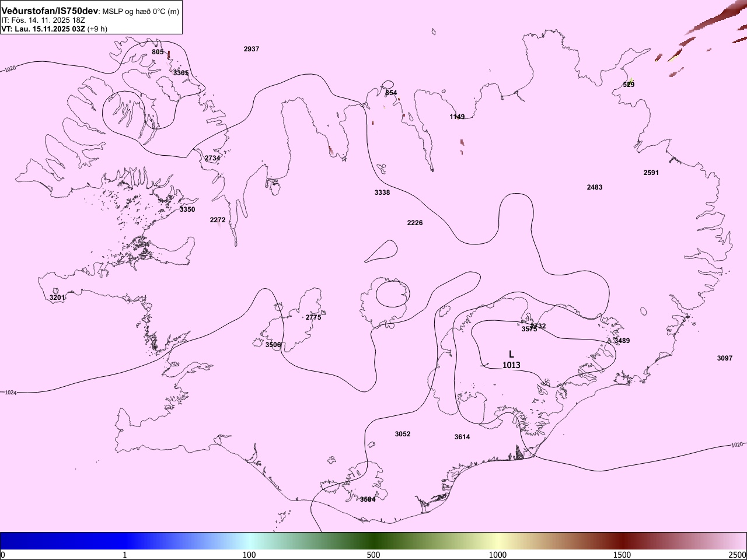Click the 1020 isobar label off the southeast coast

pos(737,444)
